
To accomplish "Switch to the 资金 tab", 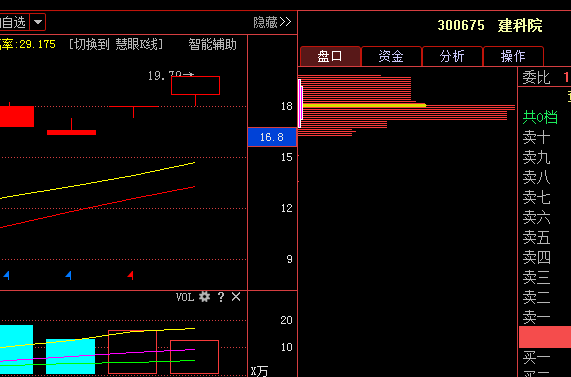I will pos(391,56).
